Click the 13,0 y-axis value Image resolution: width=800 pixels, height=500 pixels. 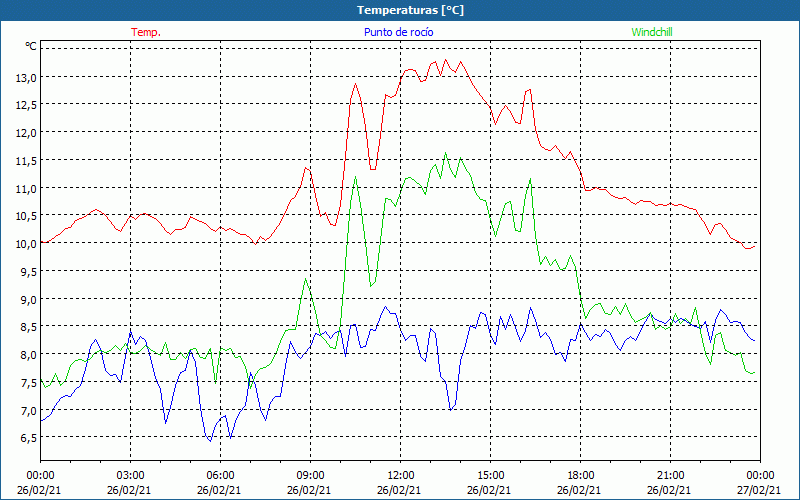click(x=27, y=78)
